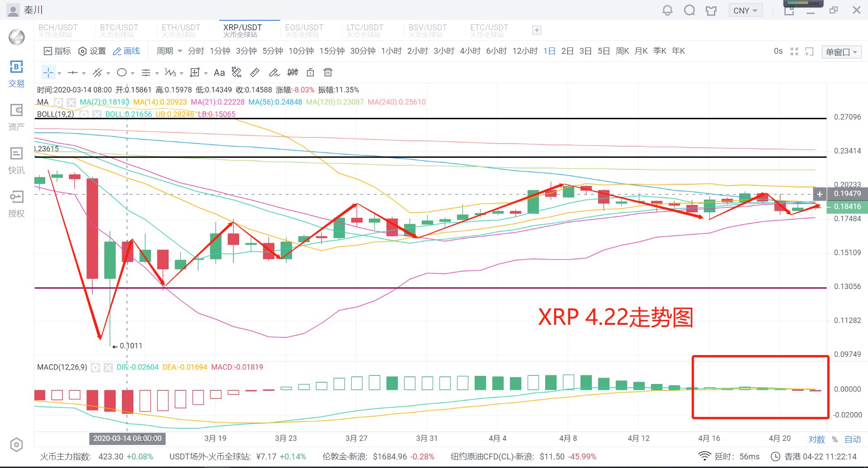Click the 0.18416 current price label
The image size is (868, 468).
coord(847,206)
